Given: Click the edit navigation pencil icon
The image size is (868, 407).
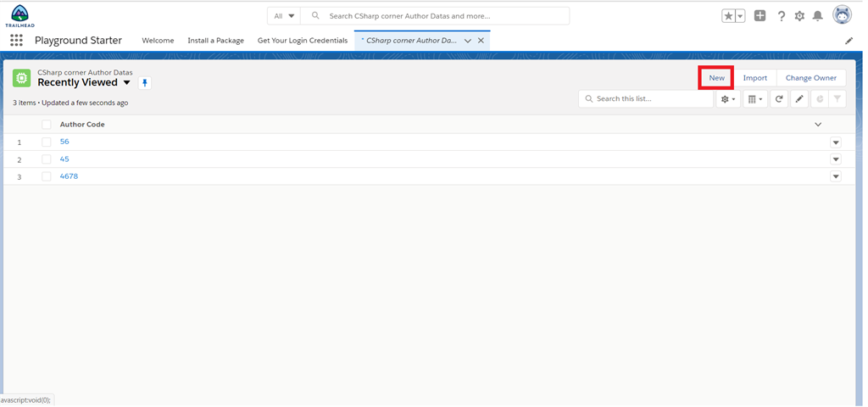Looking at the screenshot, I should tap(849, 41).
